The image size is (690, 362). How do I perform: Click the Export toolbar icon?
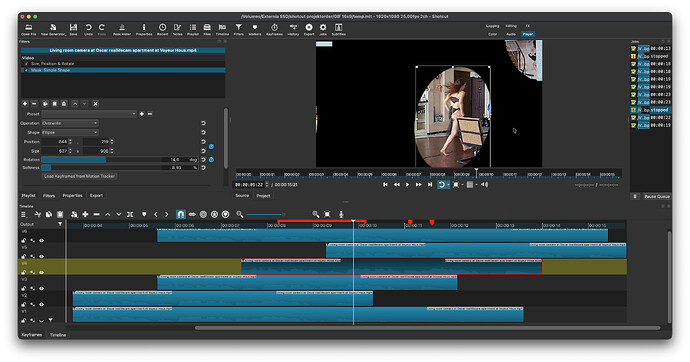point(309,29)
